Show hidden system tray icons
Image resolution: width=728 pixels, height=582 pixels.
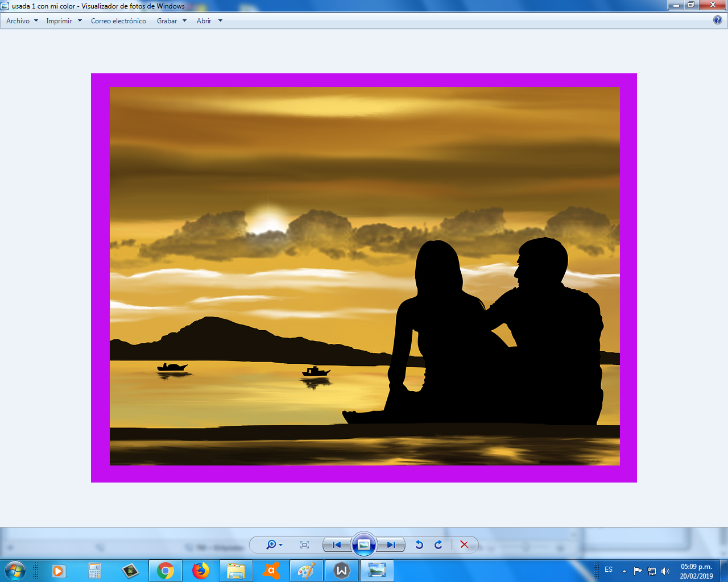click(624, 571)
